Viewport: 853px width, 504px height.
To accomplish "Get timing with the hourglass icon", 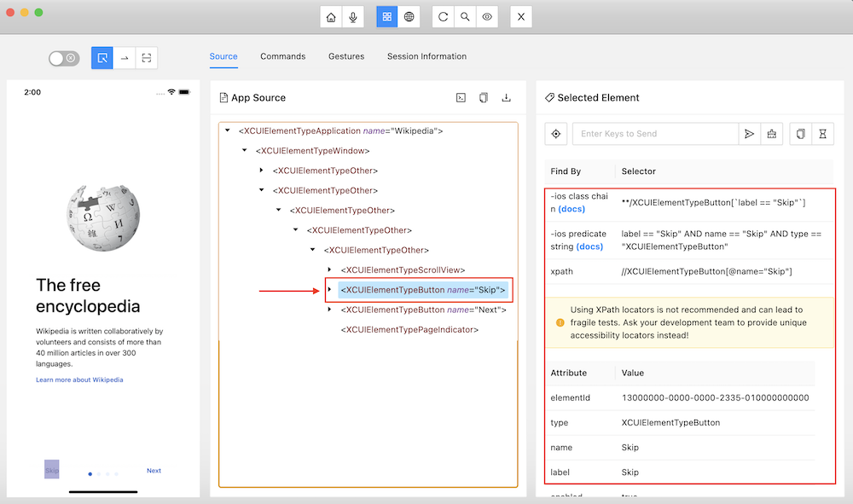I will pyautogui.click(x=823, y=134).
